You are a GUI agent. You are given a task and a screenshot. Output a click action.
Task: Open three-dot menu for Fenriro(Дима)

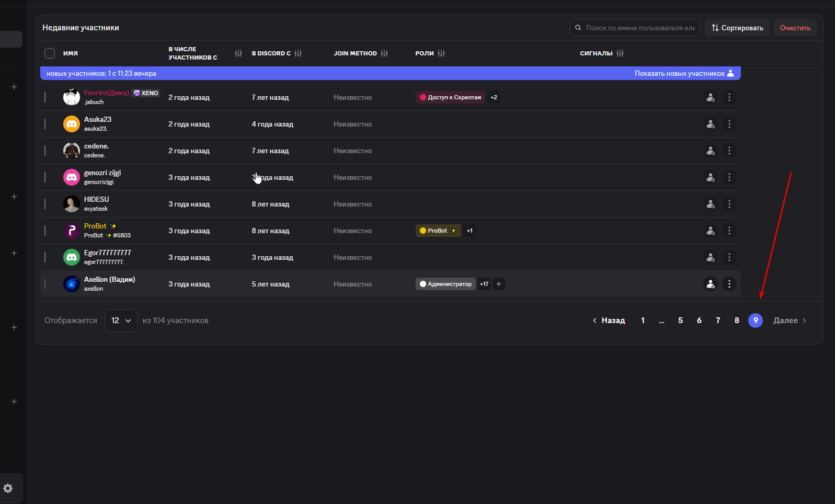[729, 97]
